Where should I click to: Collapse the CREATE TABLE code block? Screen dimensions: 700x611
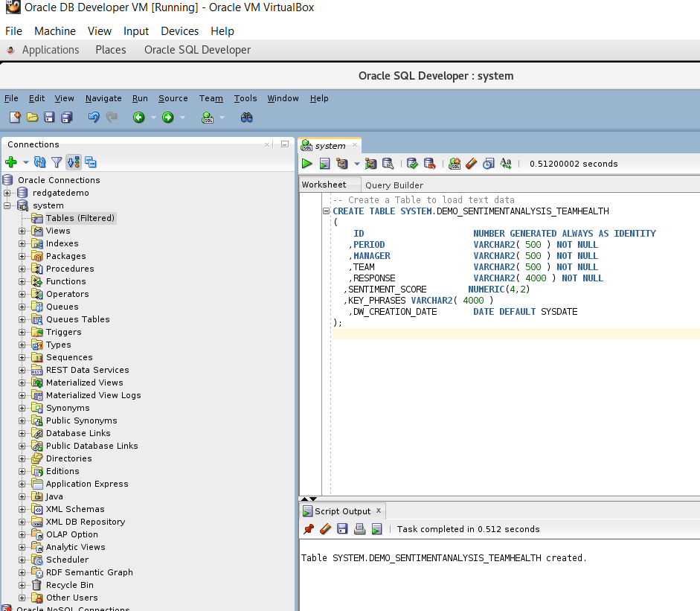[327, 211]
